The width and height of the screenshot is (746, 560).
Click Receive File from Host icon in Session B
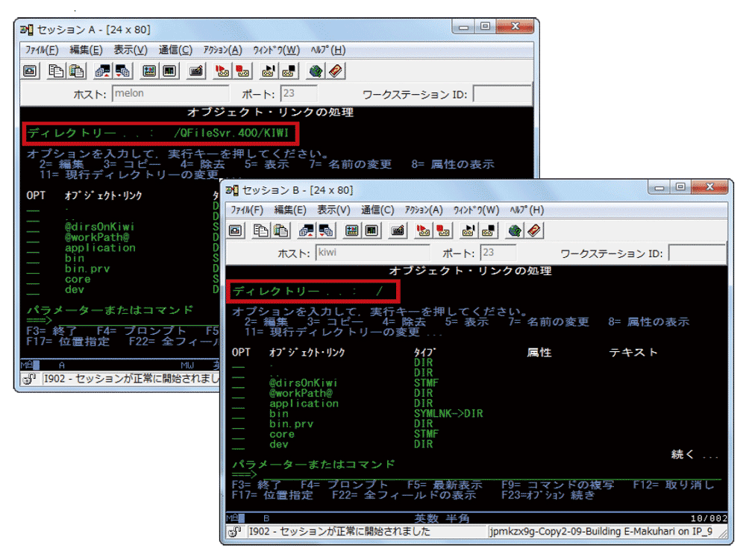326,230
